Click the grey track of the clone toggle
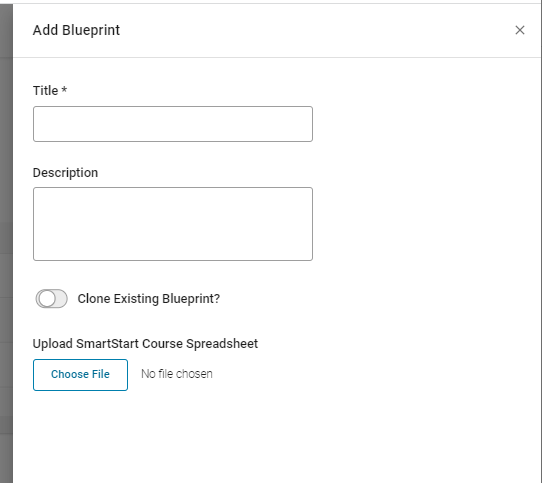542x483 pixels. tap(62, 298)
